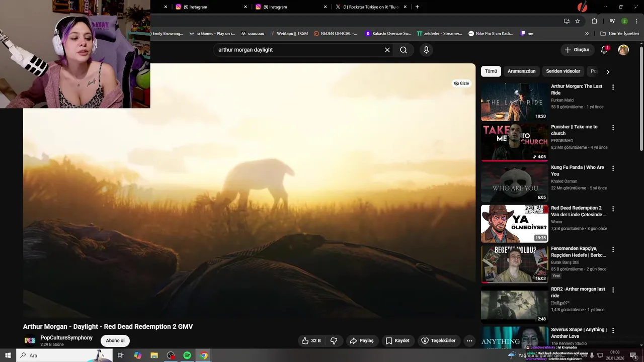Open options for RDR2 -Arthur morgan last ride
Screen dimensions: 644x362
pos(613,290)
